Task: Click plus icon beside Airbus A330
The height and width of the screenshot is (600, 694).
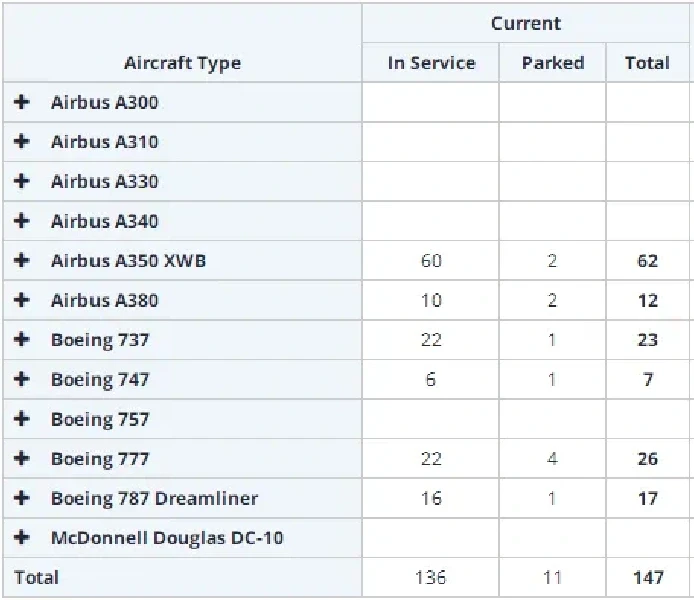Action: point(22,181)
